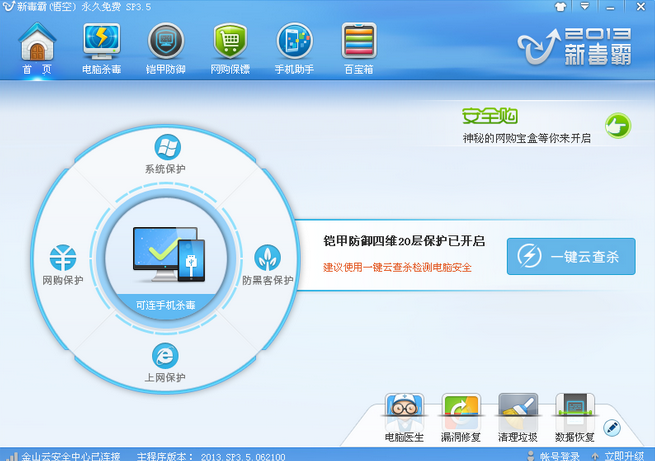The height and width of the screenshot is (461, 655).
Task: Click the app logo in title bar
Action: 8,6
